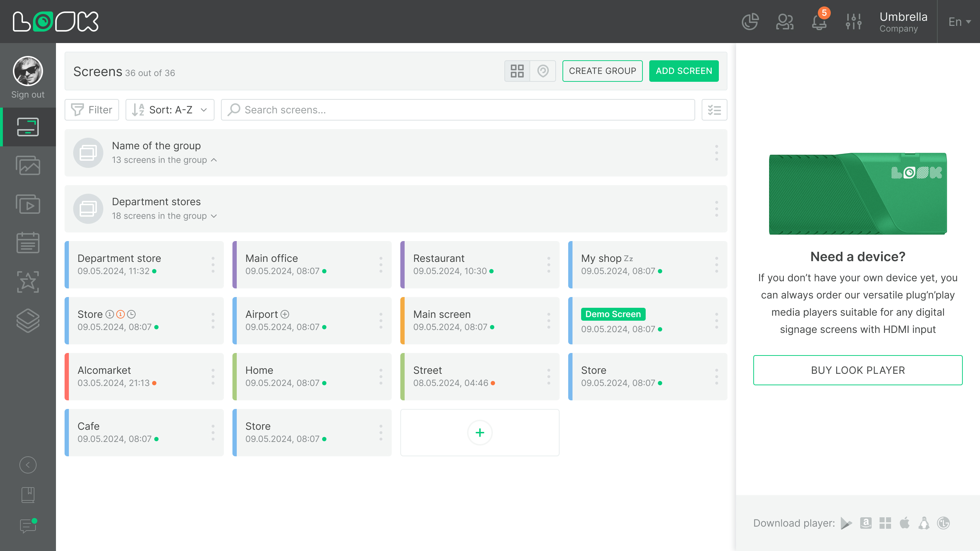The width and height of the screenshot is (980, 551).
Task: Open the users team icon in header
Action: pos(785,22)
